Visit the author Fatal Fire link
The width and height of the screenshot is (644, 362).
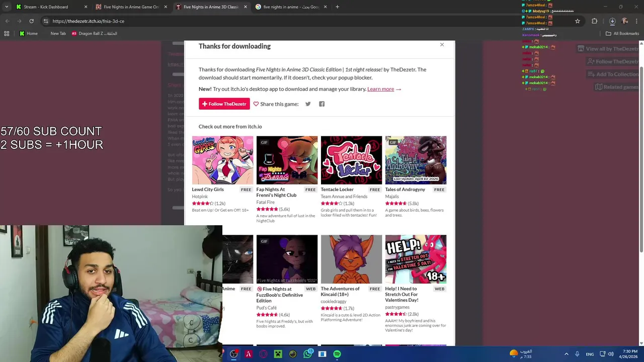tap(266, 202)
